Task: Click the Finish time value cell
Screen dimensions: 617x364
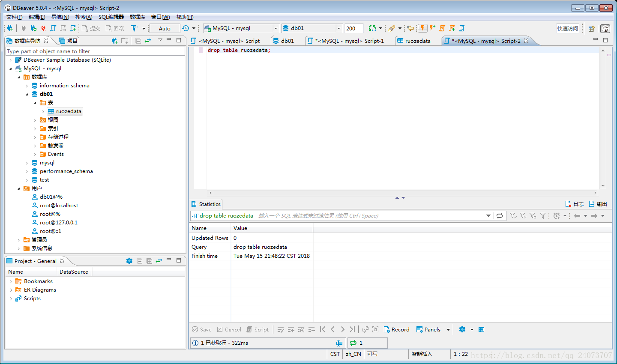Action: point(272,256)
